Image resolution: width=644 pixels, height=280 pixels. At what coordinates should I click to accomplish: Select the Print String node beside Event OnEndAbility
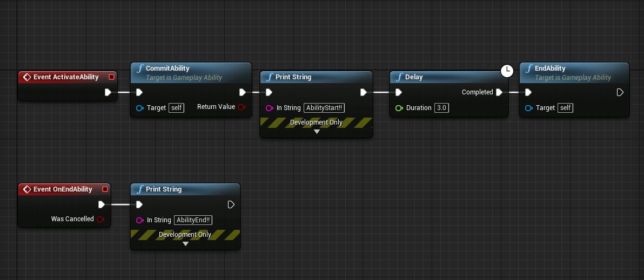tap(185, 189)
